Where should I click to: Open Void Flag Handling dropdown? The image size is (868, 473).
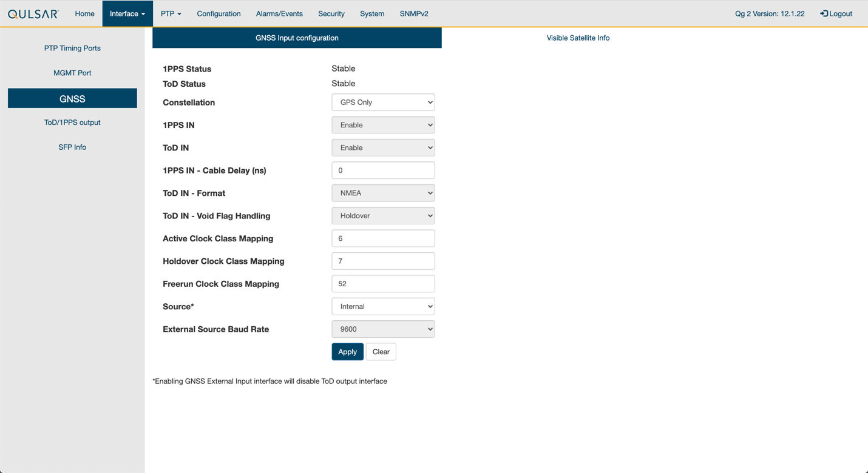(x=383, y=216)
